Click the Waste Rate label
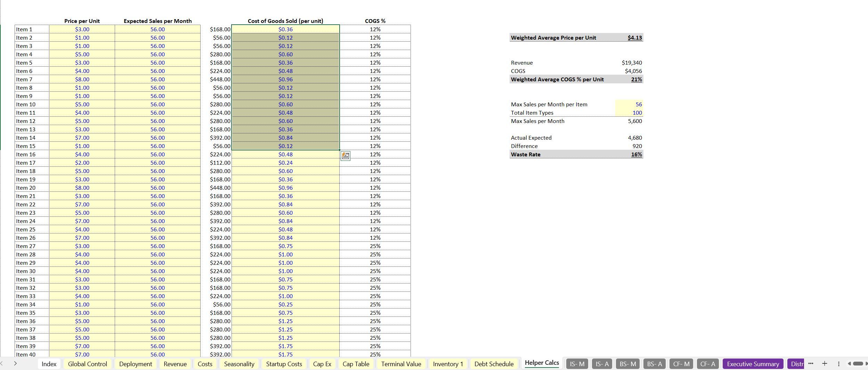This screenshot has height=370, width=868. [x=526, y=154]
